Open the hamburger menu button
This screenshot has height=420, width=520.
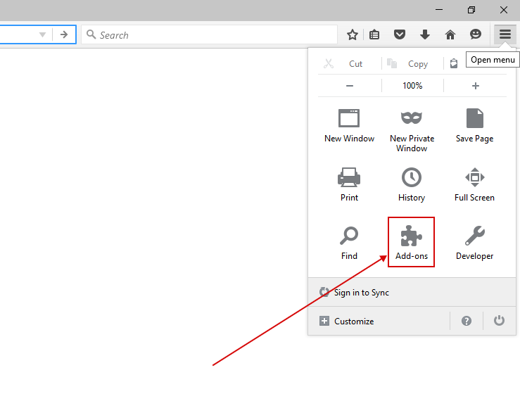click(505, 34)
